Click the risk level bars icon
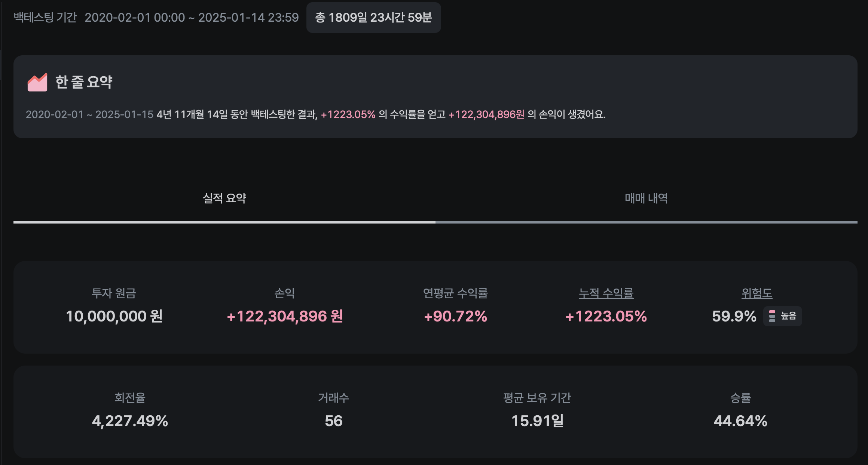The width and height of the screenshot is (868, 465). [x=772, y=316]
